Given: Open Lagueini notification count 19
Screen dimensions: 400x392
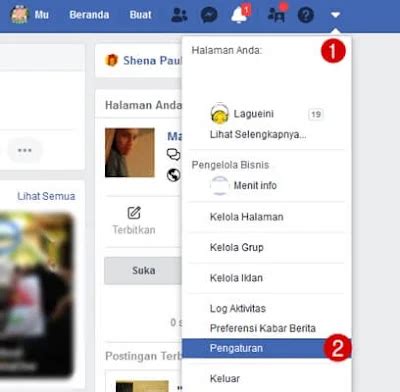Looking at the screenshot, I should pos(316,114).
